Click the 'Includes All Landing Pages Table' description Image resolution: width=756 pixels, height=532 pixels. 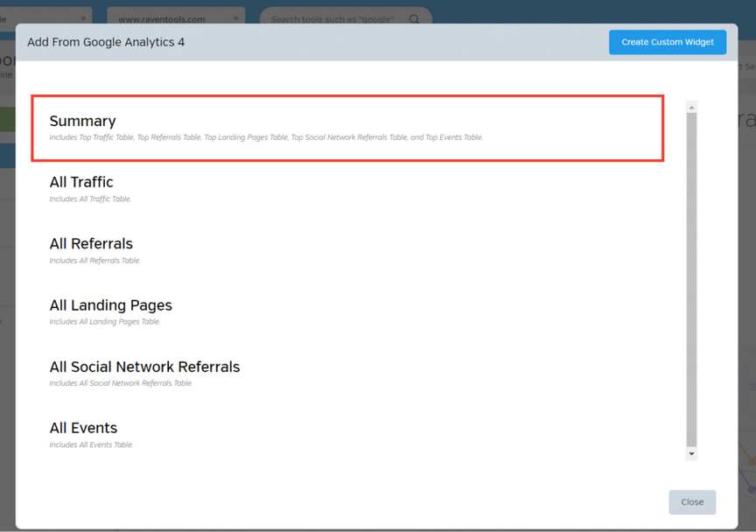coord(105,322)
